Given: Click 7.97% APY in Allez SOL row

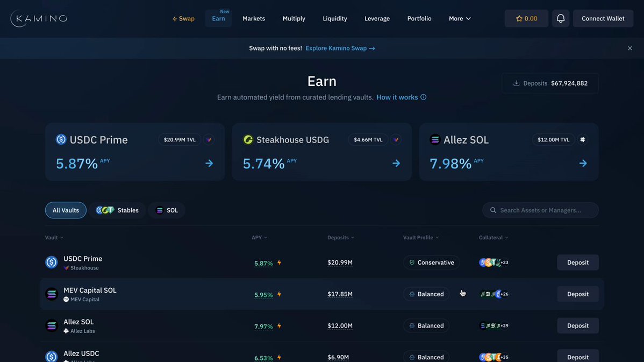Looking at the screenshot, I should point(263,326).
